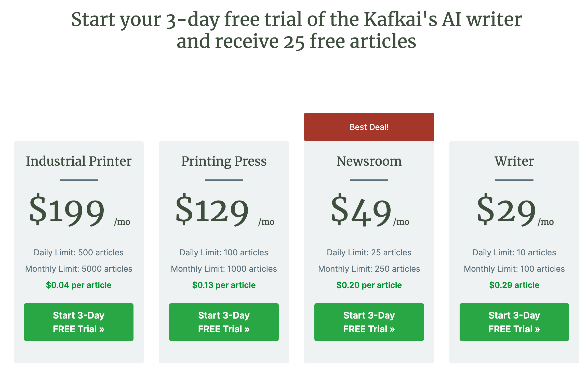Viewport: 588px width, 368px height.
Task: Start free trial for Writer plan
Action: click(x=514, y=322)
